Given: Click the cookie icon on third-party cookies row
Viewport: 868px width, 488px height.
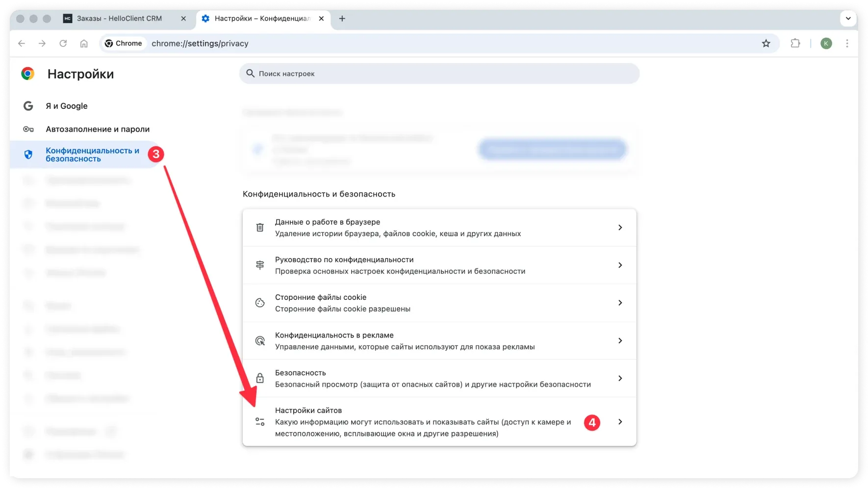Looking at the screenshot, I should coord(260,303).
